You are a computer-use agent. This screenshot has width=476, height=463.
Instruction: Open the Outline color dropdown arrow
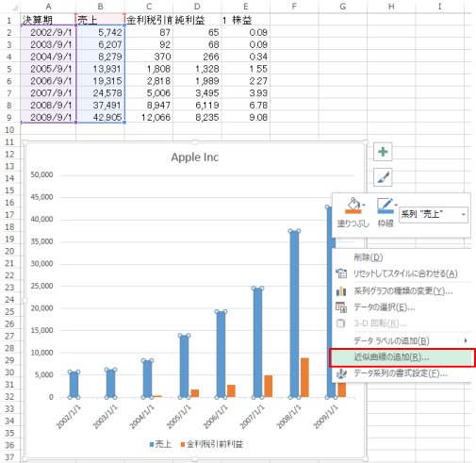click(x=396, y=205)
